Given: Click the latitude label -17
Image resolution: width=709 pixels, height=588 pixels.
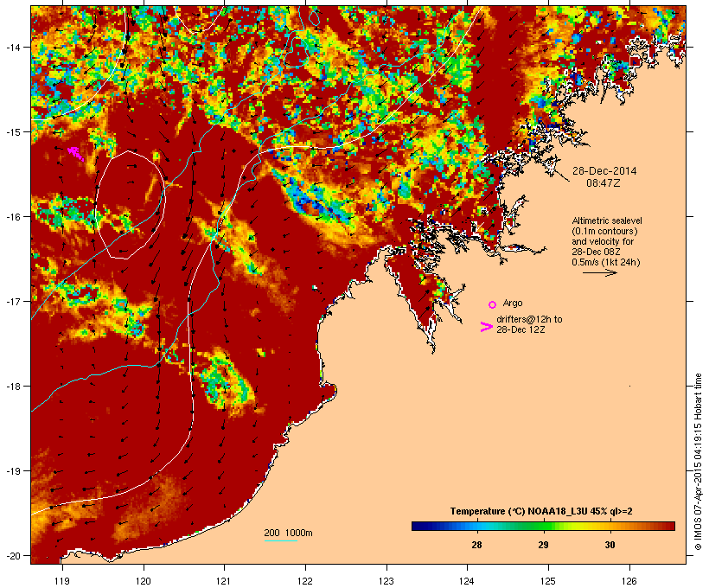Looking at the screenshot, I should pyautogui.click(x=12, y=301).
